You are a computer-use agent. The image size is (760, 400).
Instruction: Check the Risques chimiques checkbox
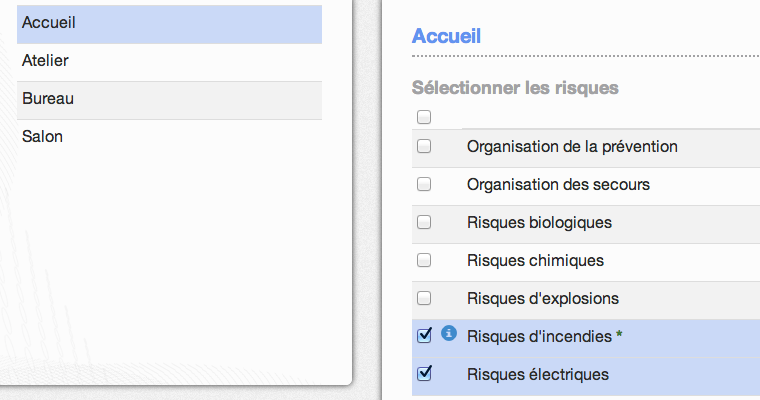(424, 260)
